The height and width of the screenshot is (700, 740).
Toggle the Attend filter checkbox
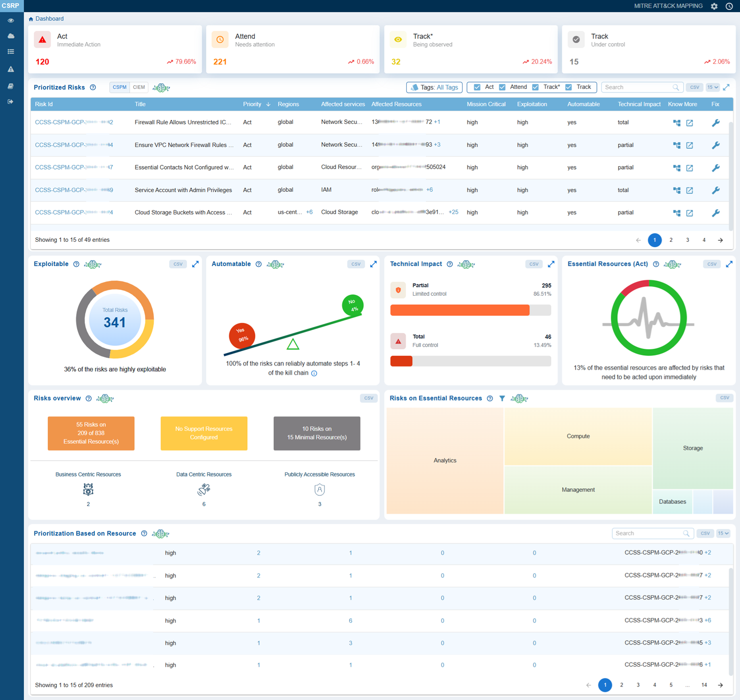tap(502, 87)
